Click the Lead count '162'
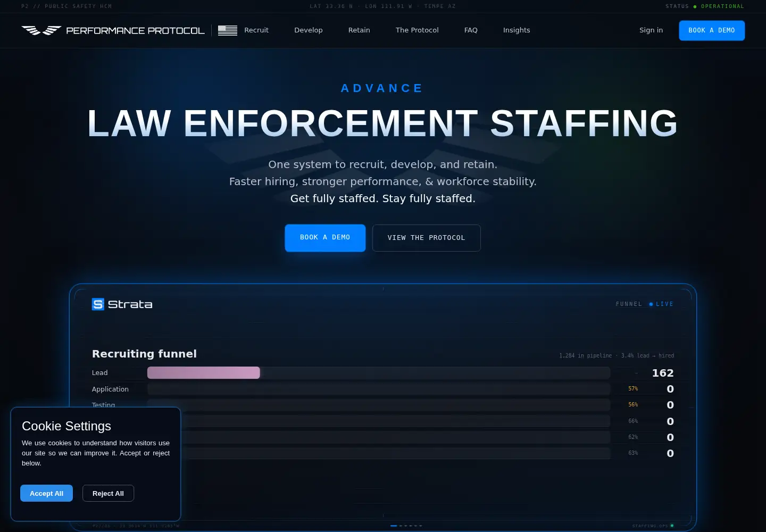 (x=663, y=373)
